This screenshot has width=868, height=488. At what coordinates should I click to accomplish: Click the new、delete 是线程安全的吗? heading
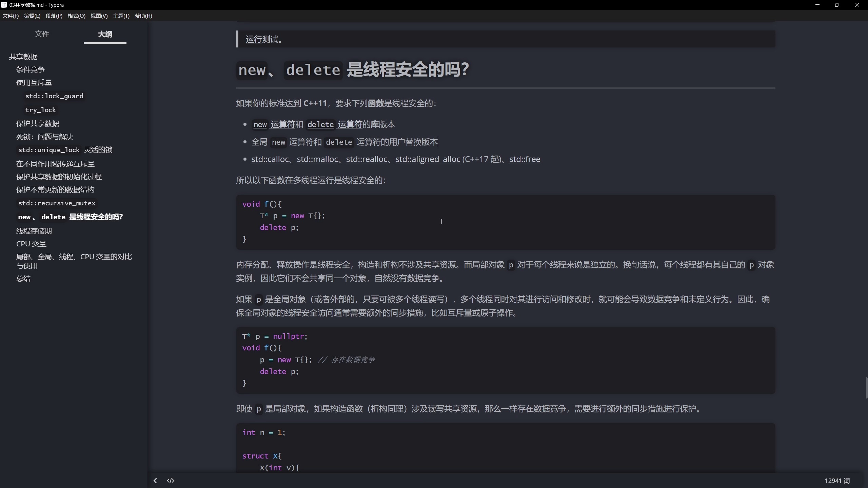tap(353, 69)
